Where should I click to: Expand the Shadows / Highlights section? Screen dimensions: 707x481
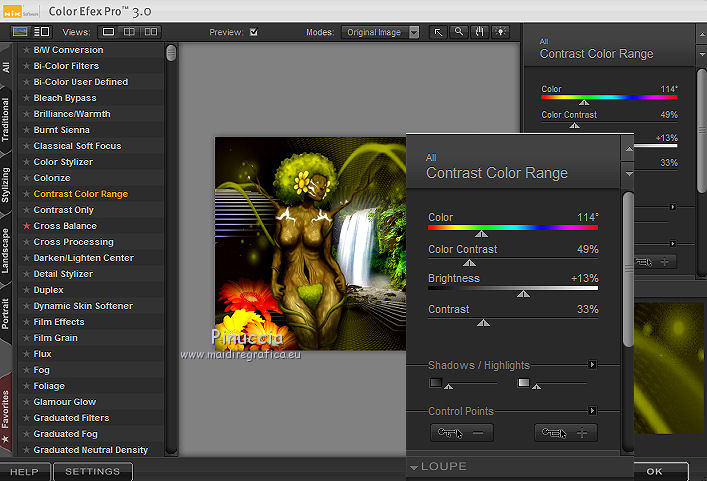click(x=592, y=365)
